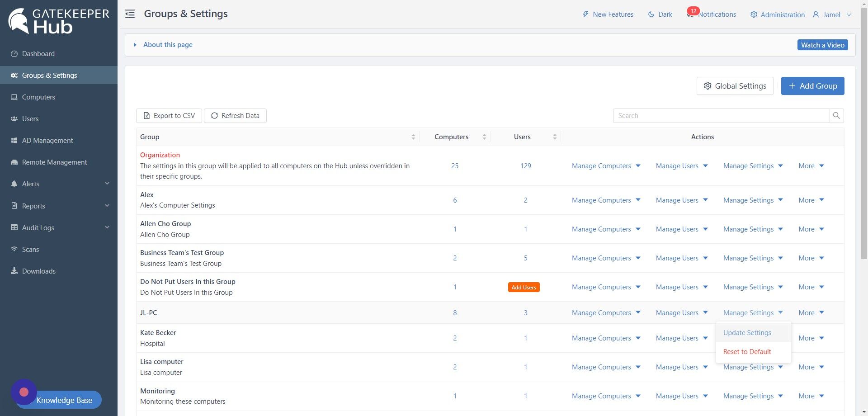Click the user profile icon beside Jamel
The height and width of the screenshot is (416, 868).
click(x=816, y=14)
